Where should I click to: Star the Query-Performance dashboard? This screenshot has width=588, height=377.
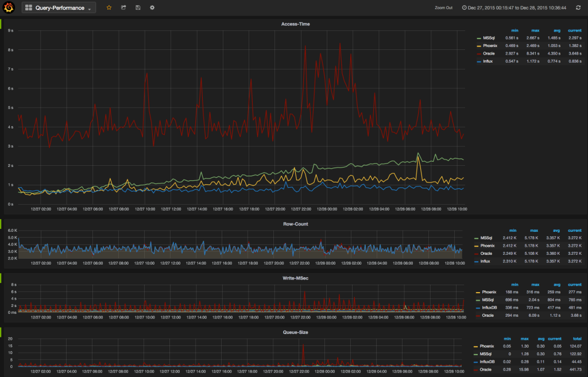(109, 7)
